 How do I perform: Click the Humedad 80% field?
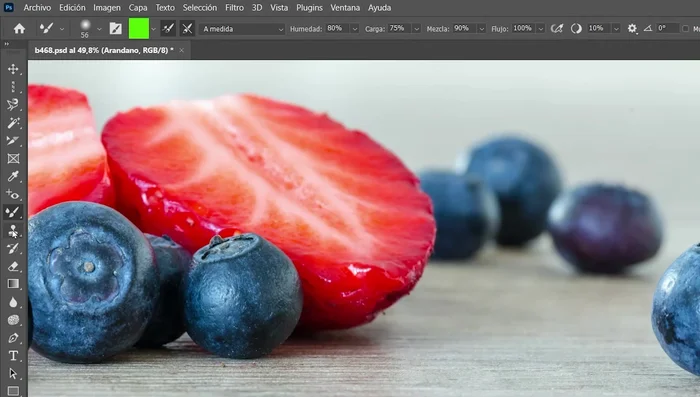tap(338, 29)
